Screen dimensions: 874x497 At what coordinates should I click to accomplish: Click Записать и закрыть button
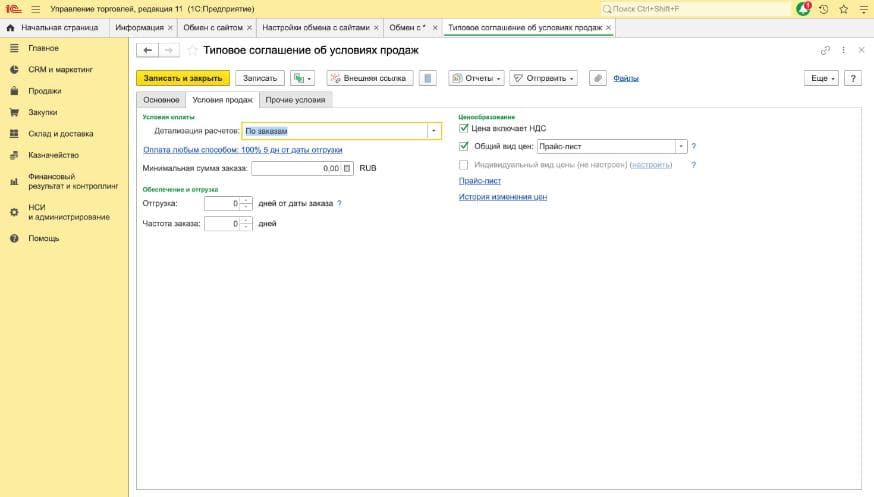pos(183,78)
